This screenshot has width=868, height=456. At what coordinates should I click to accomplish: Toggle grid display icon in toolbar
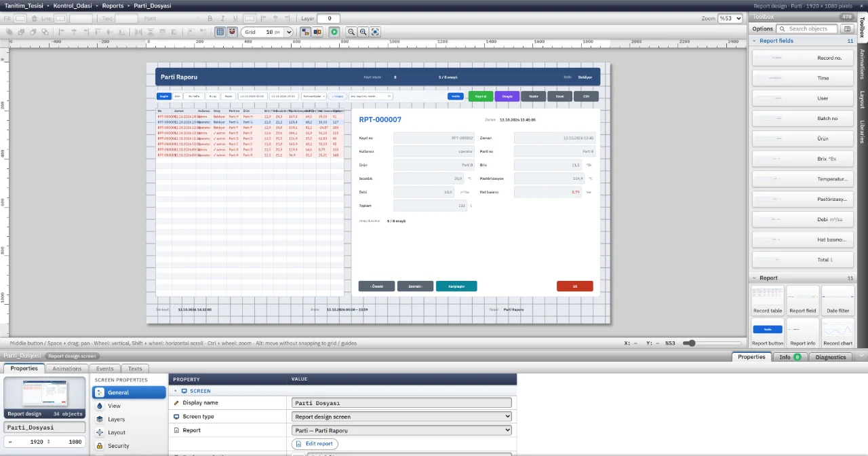click(220, 32)
